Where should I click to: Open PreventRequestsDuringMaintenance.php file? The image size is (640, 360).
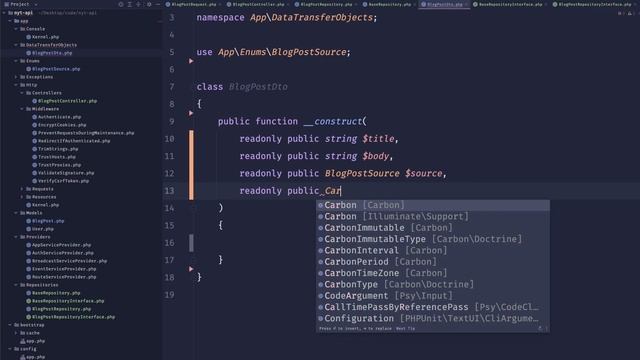83,133
